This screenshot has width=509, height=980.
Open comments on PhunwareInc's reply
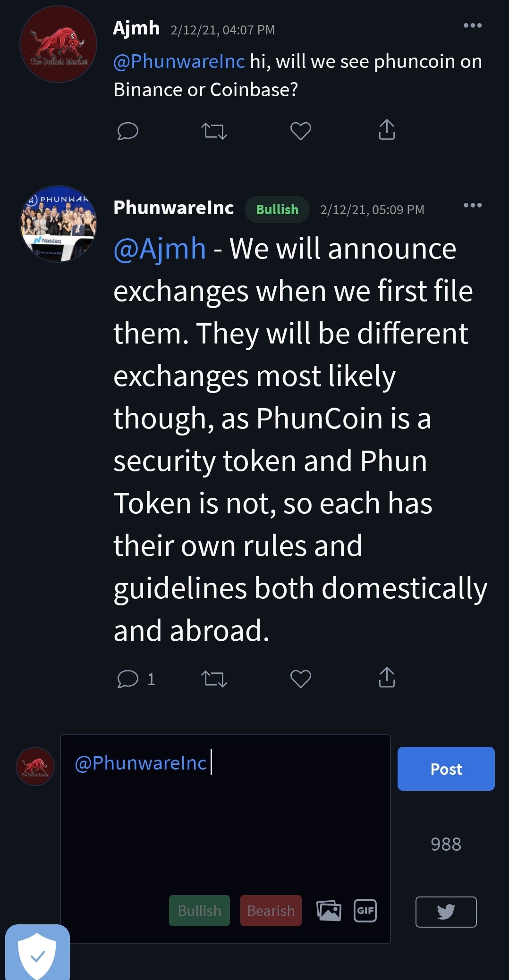click(127, 678)
